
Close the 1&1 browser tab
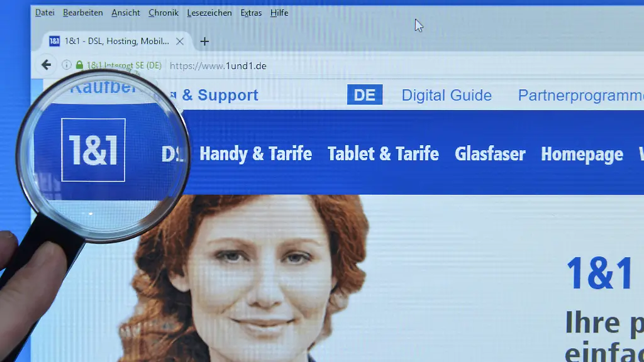tap(180, 41)
